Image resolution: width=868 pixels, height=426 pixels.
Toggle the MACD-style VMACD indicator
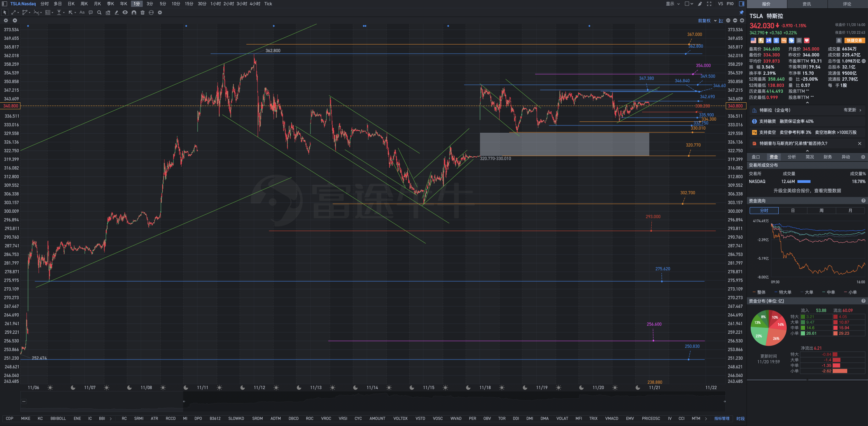[612, 419]
